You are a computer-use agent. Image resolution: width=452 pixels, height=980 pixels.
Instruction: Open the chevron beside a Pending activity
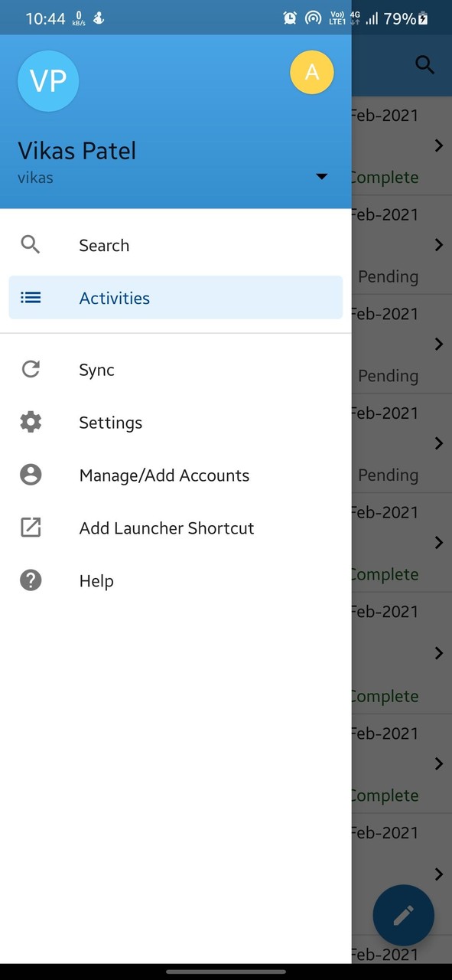439,245
